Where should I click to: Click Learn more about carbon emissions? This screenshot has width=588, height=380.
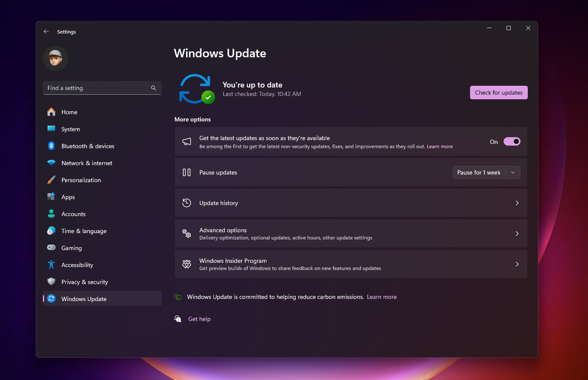click(382, 297)
